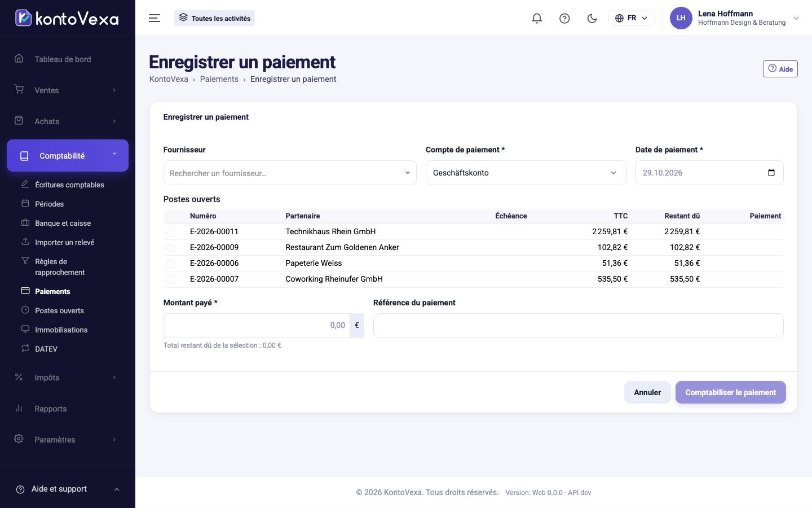Open the Périodes sidebar item

click(x=49, y=204)
